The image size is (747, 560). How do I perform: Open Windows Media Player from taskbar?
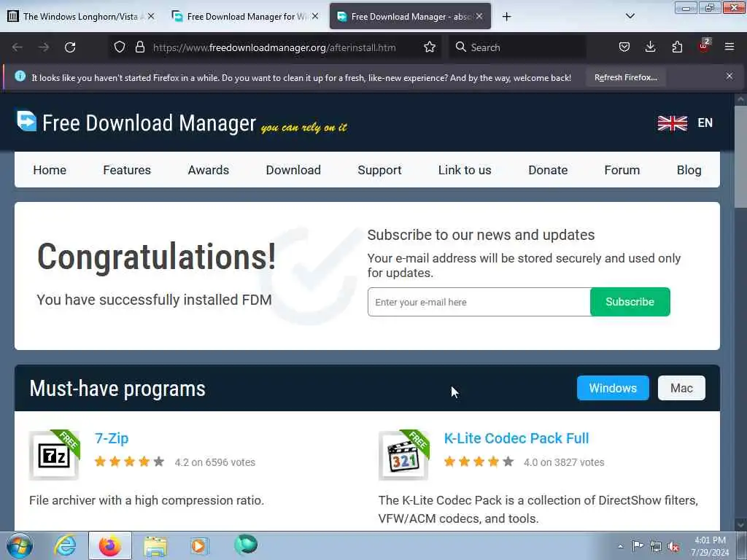click(199, 545)
